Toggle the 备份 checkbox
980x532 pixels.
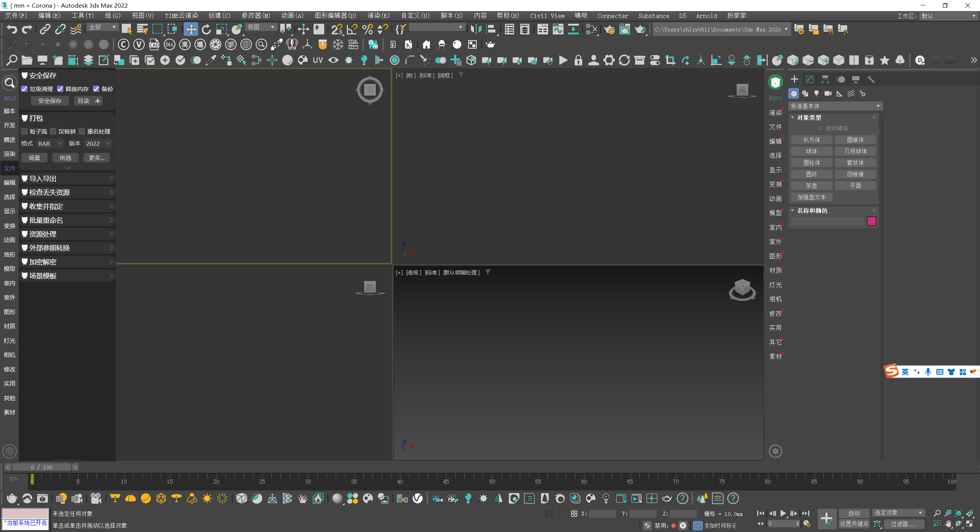coord(96,89)
